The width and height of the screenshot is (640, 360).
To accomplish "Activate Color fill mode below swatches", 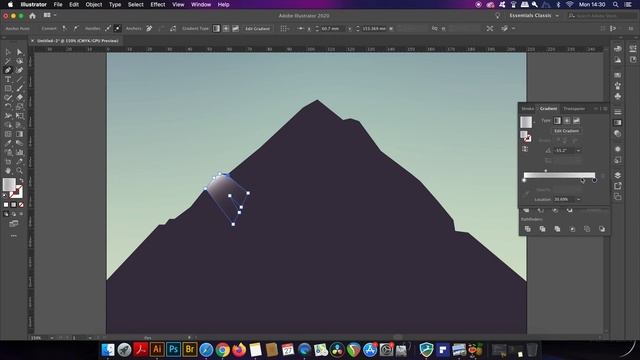I will pyautogui.click(x=6, y=204).
